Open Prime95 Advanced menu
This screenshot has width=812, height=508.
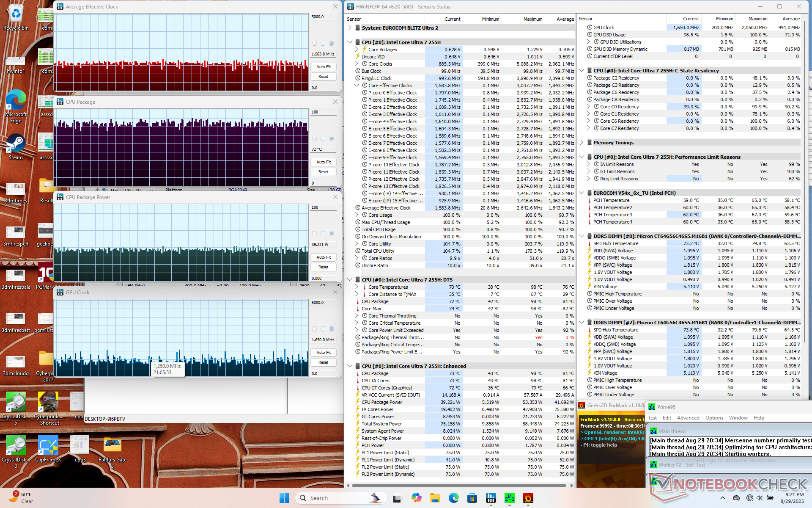pos(688,418)
